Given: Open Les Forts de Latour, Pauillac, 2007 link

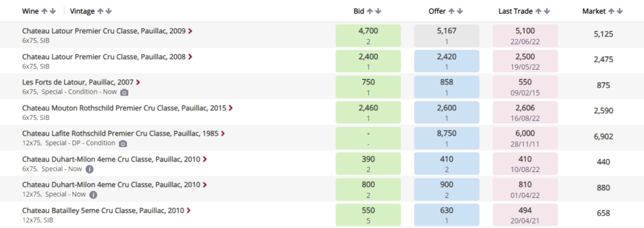Looking at the screenshot, I should click(78, 82).
